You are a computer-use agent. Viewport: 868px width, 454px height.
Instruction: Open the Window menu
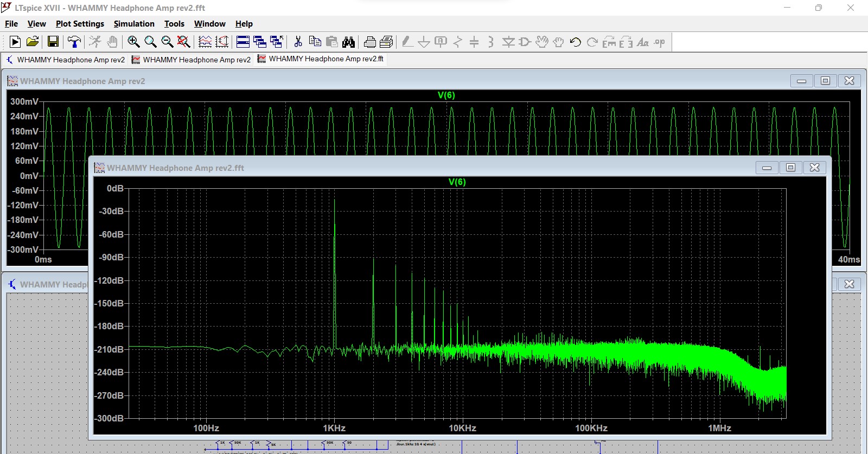[210, 24]
